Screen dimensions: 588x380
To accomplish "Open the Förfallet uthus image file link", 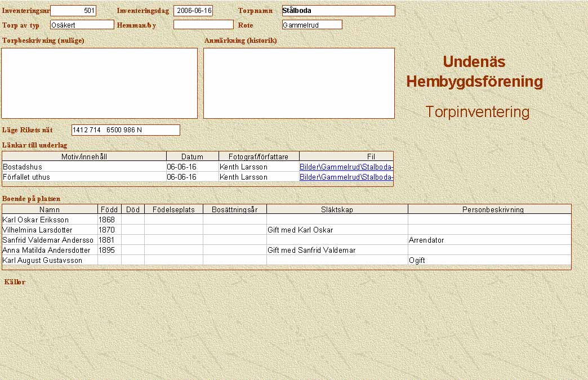I will click(346, 177).
